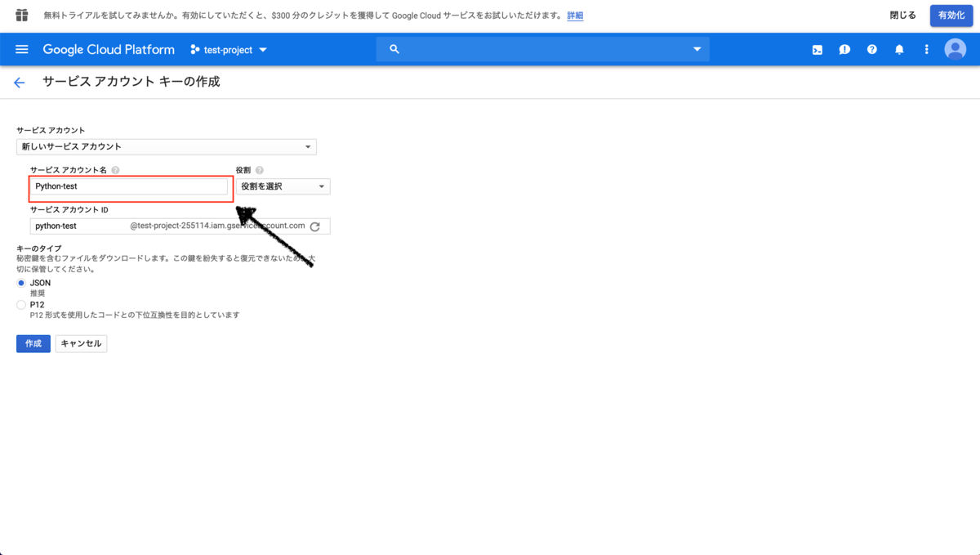Image resolution: width=980 pixels, height=555 pixels.
Task: Select the JSON key type
Action: (x=21, y=283)
